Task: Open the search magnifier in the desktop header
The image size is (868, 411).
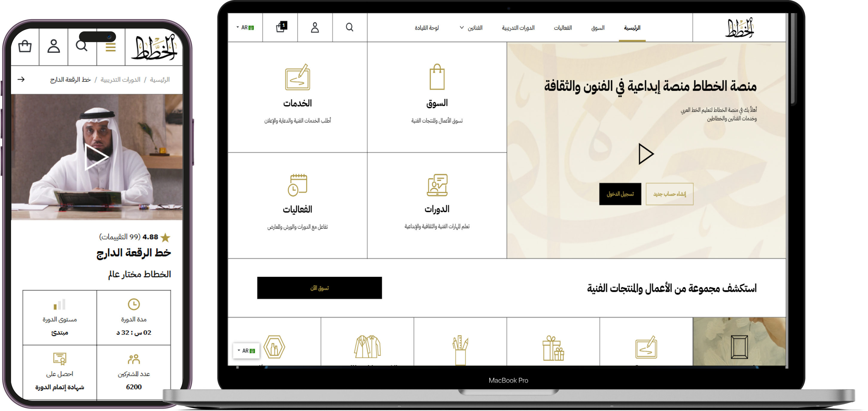Action: pos(349,27)
